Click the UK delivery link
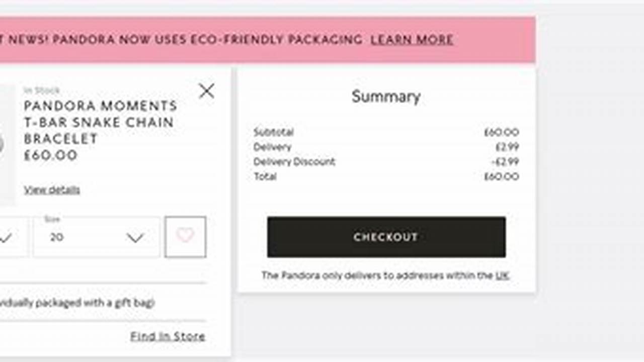This screenshot has height=362, width=644. 502,276
